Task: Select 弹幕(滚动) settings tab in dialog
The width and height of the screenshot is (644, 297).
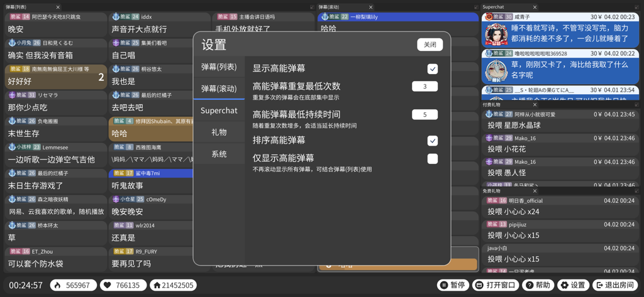Action: 219,89
